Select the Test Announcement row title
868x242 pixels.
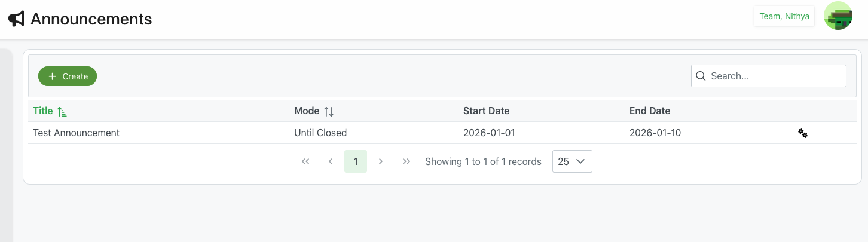tap(76, 133)
